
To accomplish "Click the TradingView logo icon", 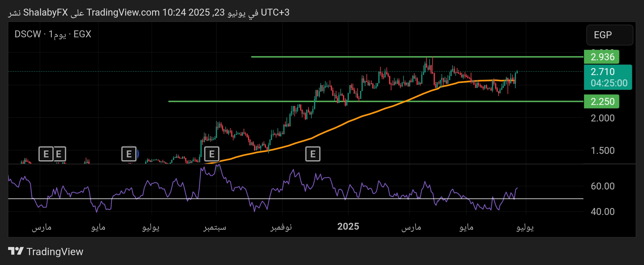I will [16, 251].
